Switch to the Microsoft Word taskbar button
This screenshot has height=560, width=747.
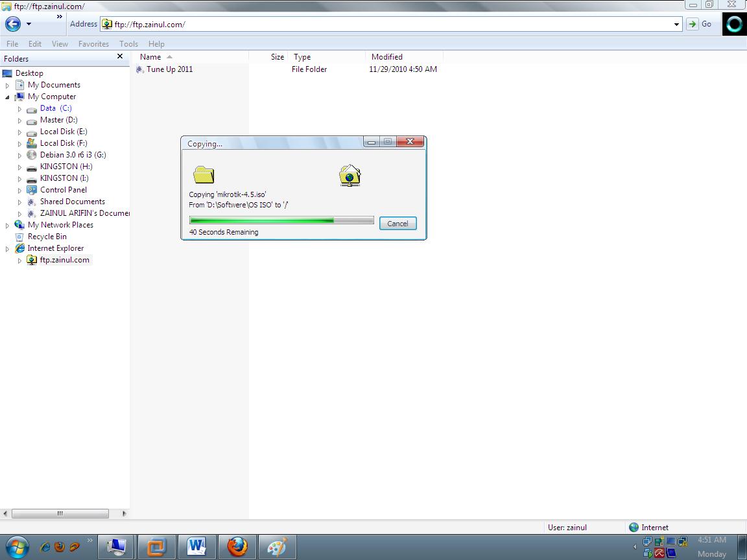tap(196, 546)
